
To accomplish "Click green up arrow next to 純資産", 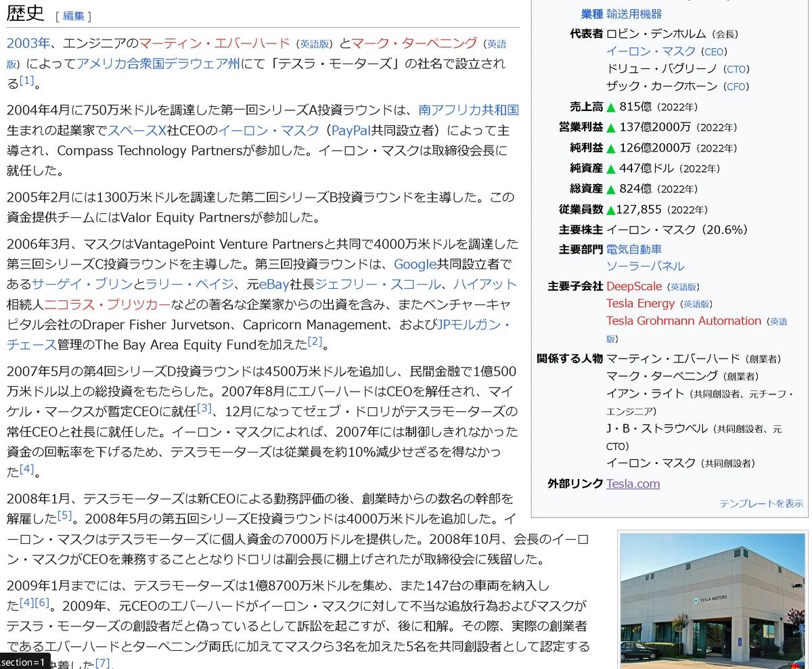I will 611,168.
